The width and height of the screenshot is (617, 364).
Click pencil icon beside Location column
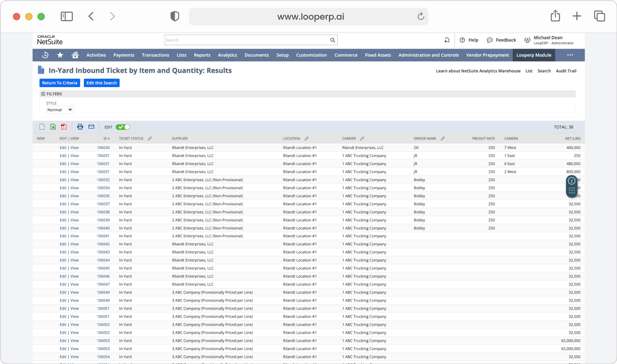click(306, 139)
